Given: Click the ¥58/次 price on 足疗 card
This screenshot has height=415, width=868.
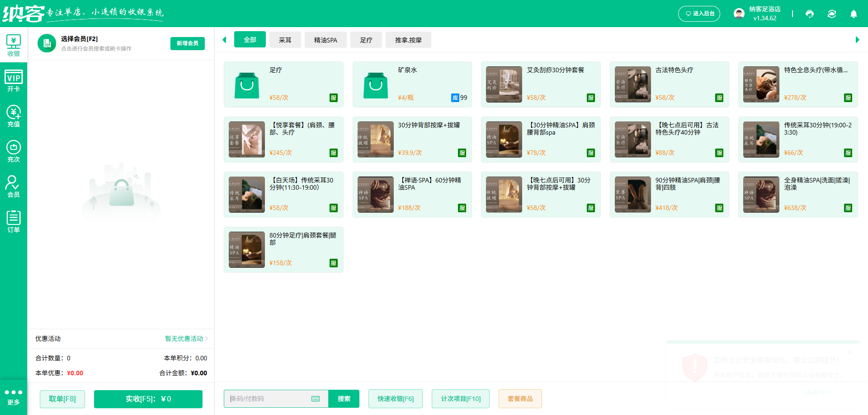Looking at the screenshot, I should coord(279,98).
